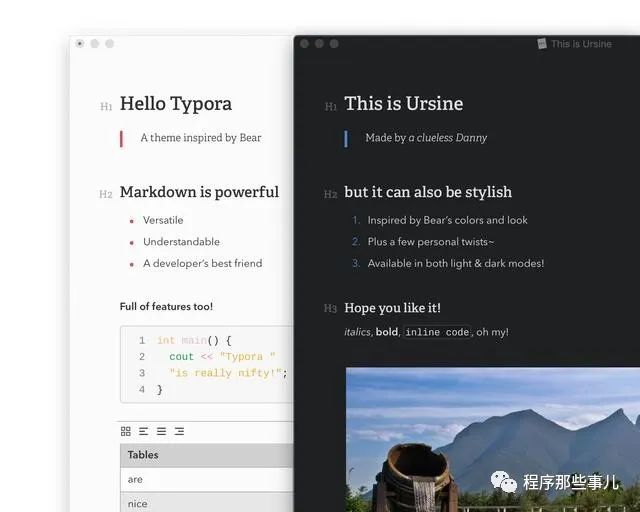Viewport: 640px width, 512px height.
Task: Click document icon in dark window title
Action: tap(542, 44)
